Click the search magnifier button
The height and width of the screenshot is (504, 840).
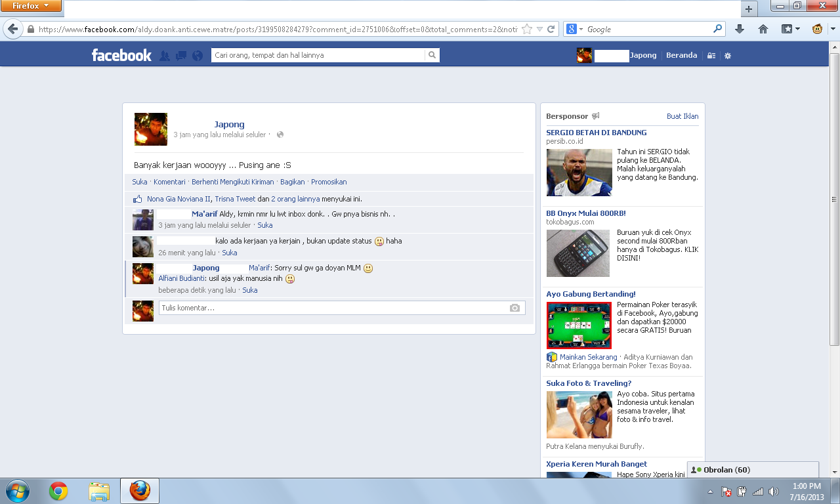click(432, 55)
